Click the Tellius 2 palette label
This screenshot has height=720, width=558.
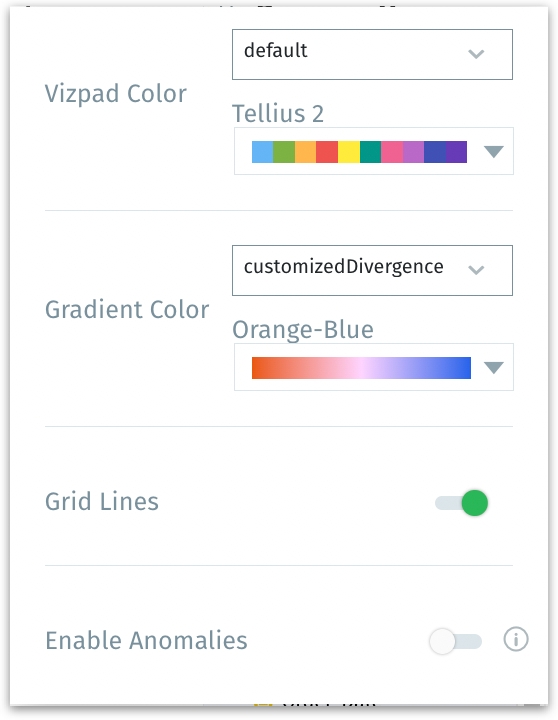coord(278,113)
